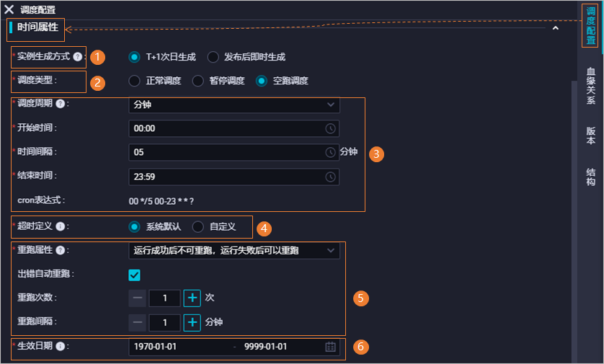Open calendar icon in 生效日期 field
Viewport: 604px width, 364px height.
point(331,347)
